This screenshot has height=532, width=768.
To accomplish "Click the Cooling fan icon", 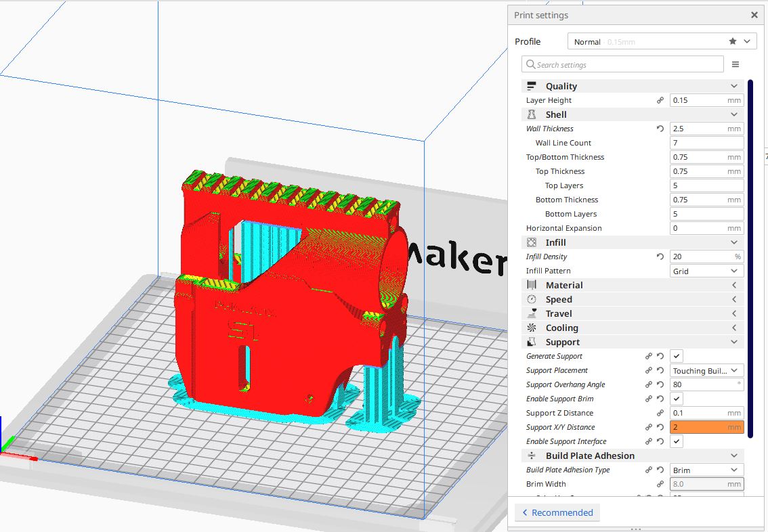I will [x=532, y=328].
